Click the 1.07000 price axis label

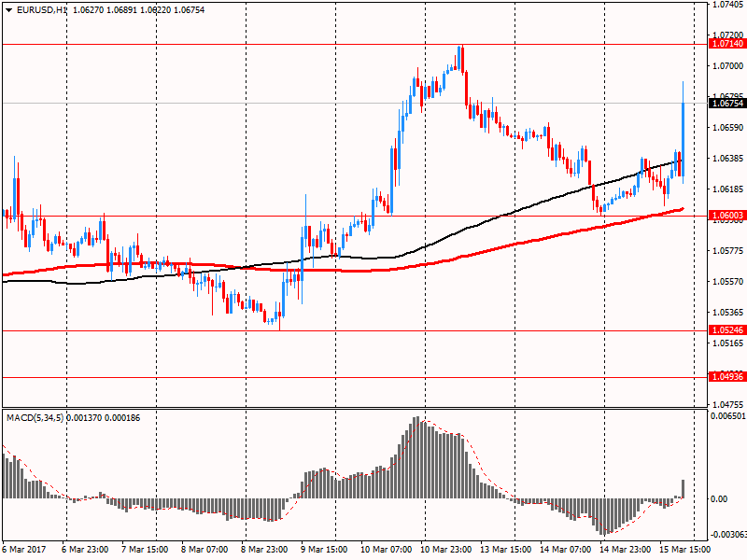[x=728, y=66]
